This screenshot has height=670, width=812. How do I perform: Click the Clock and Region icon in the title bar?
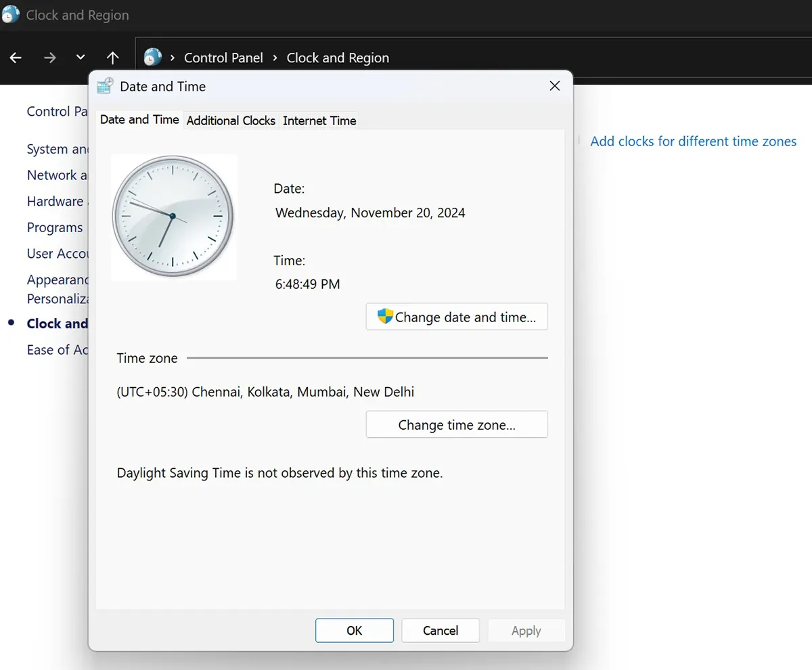pos(10,14)
